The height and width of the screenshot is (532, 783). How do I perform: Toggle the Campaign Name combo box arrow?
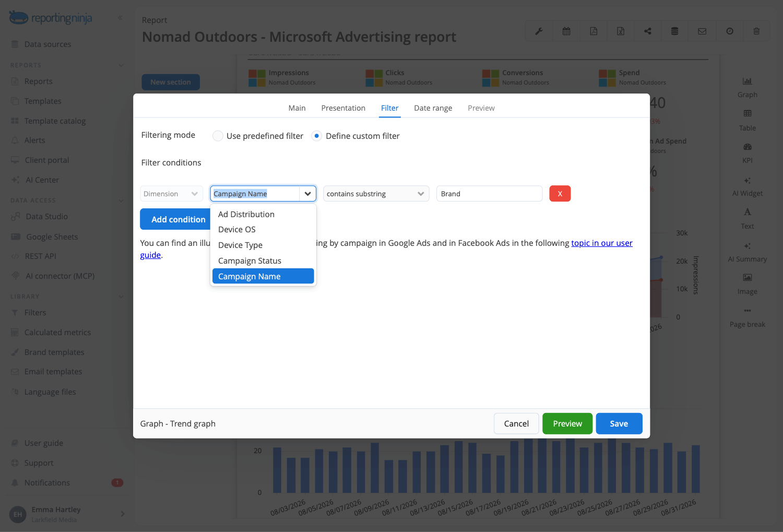point(308,194)
